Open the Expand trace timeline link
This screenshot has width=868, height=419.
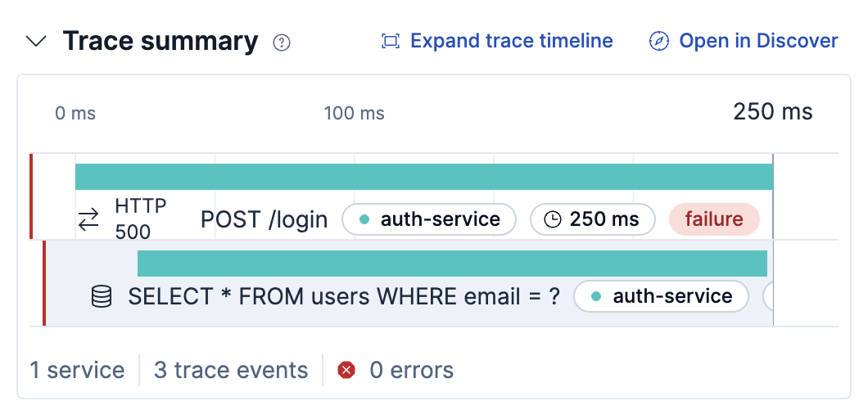[x=511, y=41]
